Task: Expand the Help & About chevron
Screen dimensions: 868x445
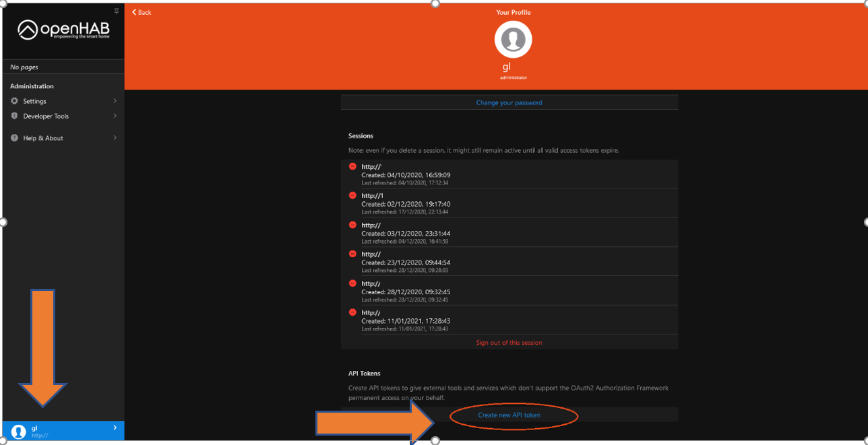Action: pos(115,138)
